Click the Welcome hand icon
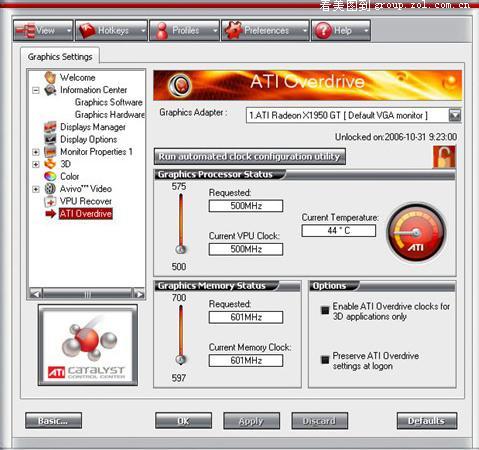479x450 pixels. [50, 77]
